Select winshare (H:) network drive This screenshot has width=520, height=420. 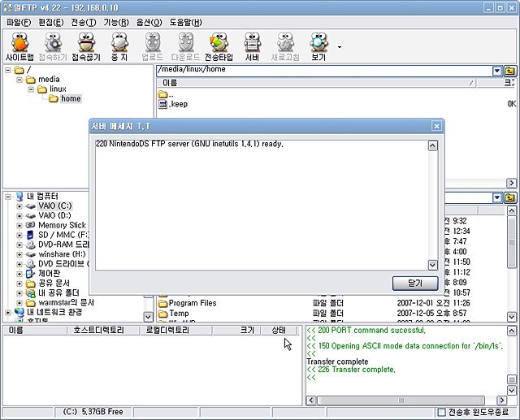[x=62, y=254]
